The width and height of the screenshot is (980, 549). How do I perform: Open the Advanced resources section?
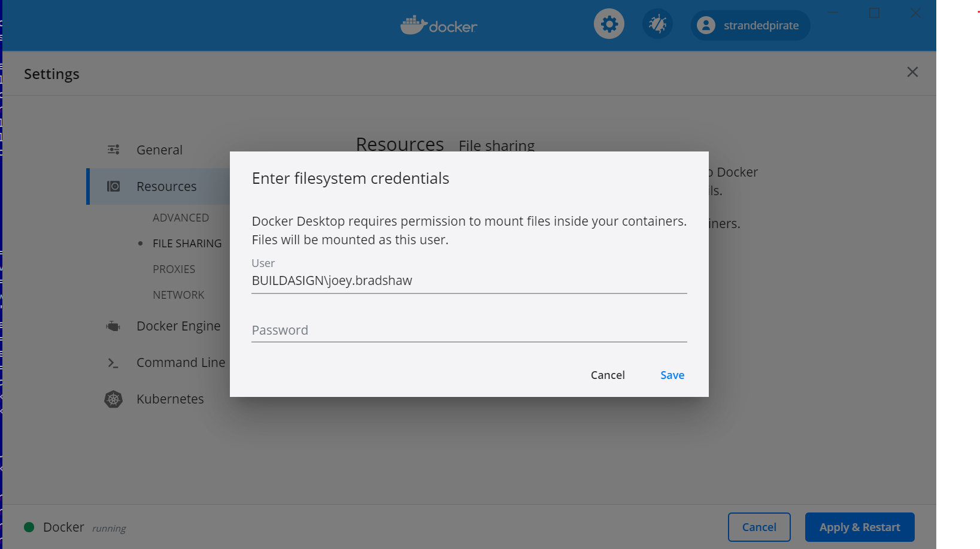point(181,217)
